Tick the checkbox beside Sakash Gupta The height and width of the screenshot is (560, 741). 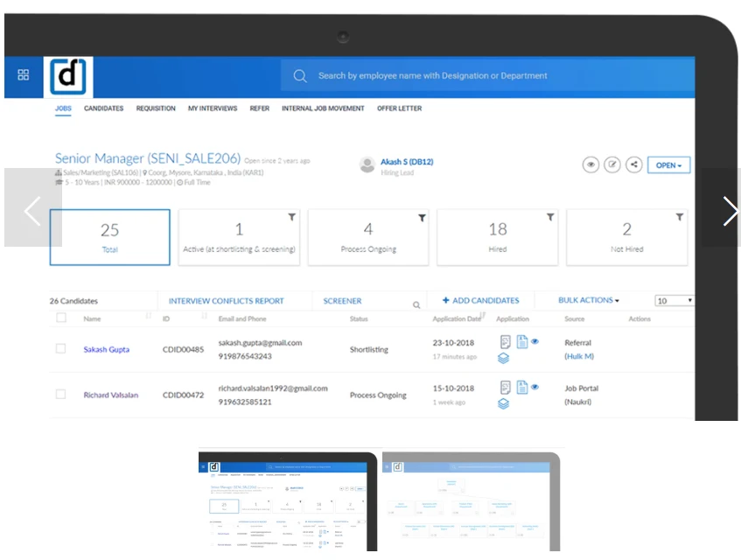point(60,348)
